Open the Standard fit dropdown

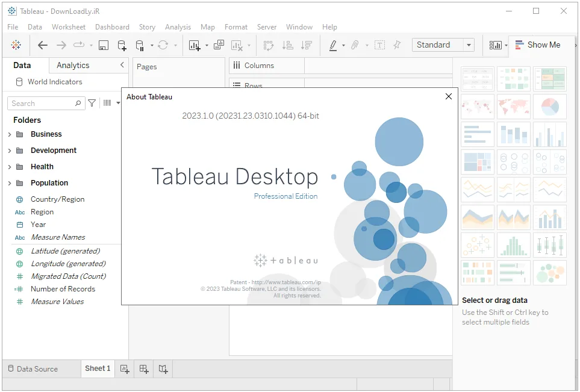pos(469,45)
